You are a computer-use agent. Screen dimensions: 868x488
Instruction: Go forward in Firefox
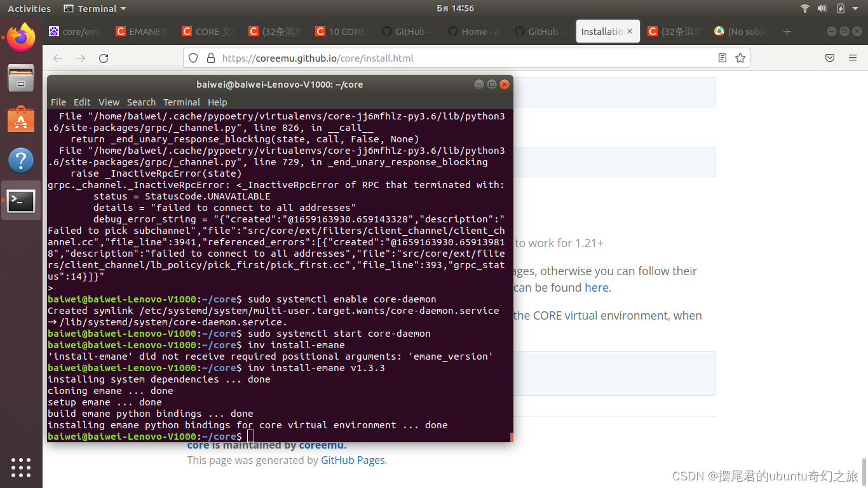81,58
